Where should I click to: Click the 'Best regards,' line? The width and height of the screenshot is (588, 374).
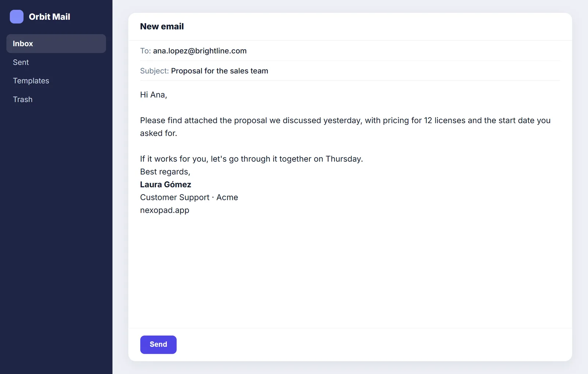tap(165, 172)
